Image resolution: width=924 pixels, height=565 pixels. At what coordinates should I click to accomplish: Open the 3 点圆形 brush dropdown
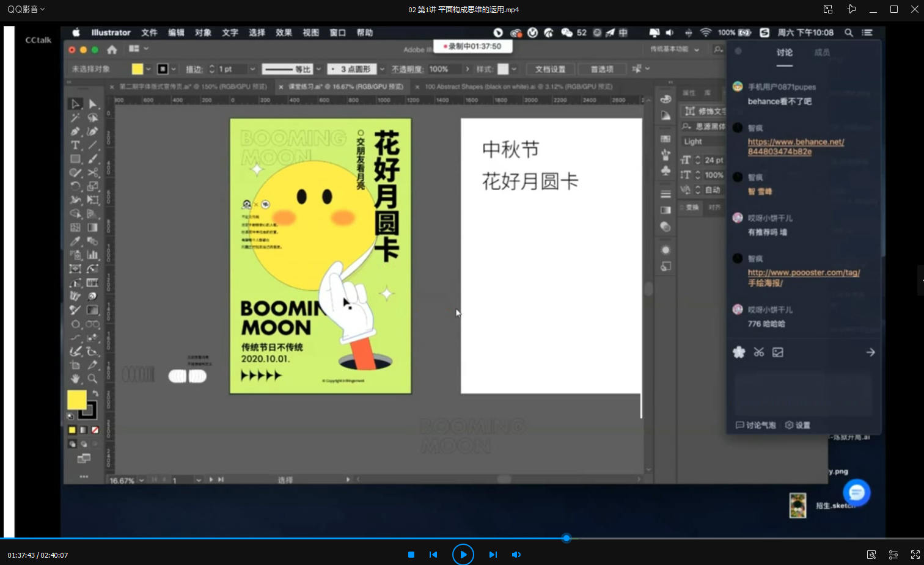(382, 69)
